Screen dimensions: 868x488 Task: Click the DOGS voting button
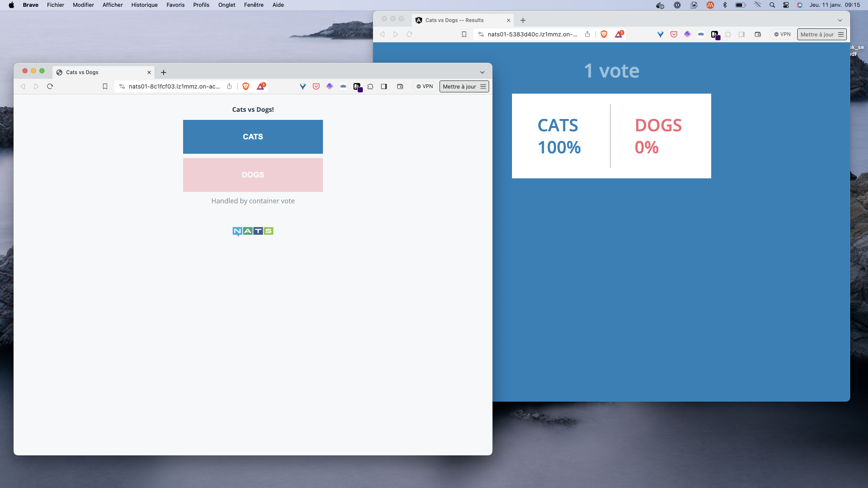pyautogui.click(x=253, y=175)
